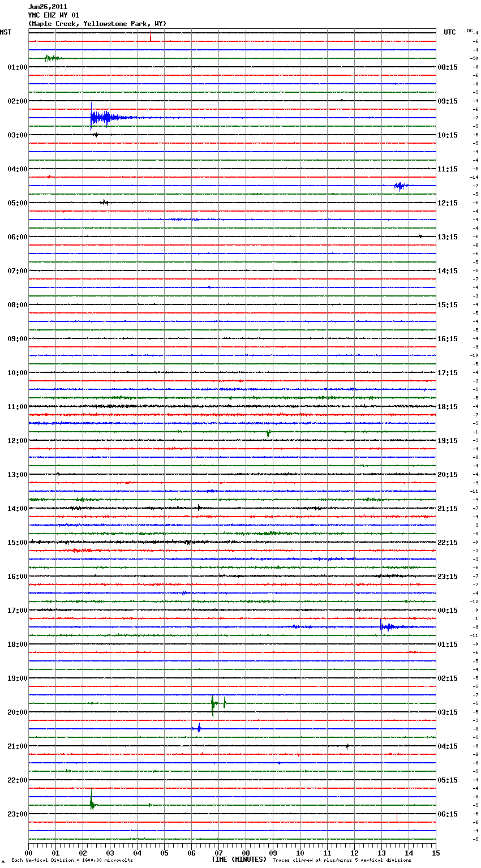
Task: Select the "12:00" MST hour label
Action: [18, 441]
